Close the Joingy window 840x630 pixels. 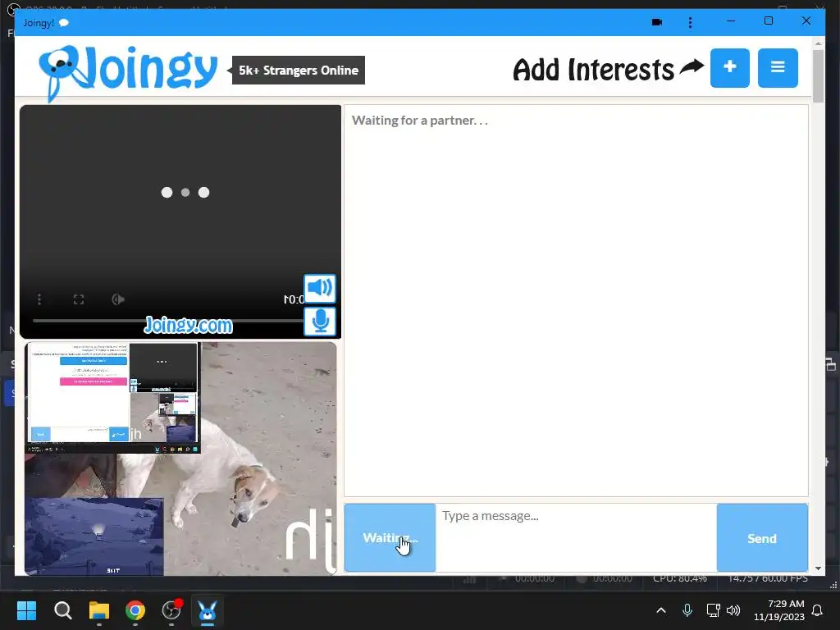(x=806, y=21)
